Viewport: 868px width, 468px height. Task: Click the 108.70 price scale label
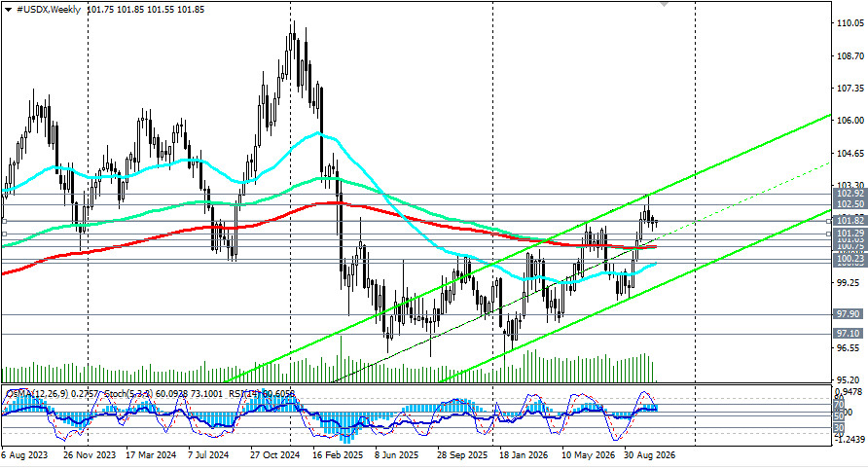[850, 55]
